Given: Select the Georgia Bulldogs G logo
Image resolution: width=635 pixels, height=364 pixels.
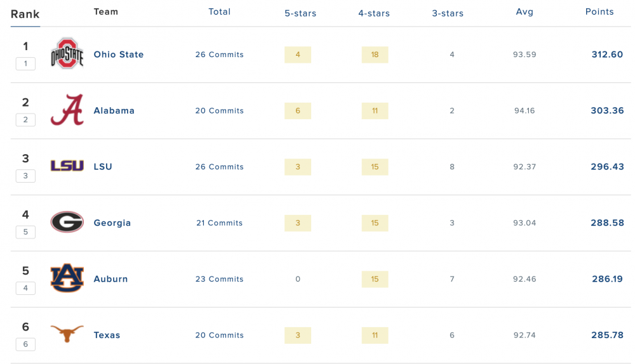Looking at the screenshot, I should click(67, 223).
